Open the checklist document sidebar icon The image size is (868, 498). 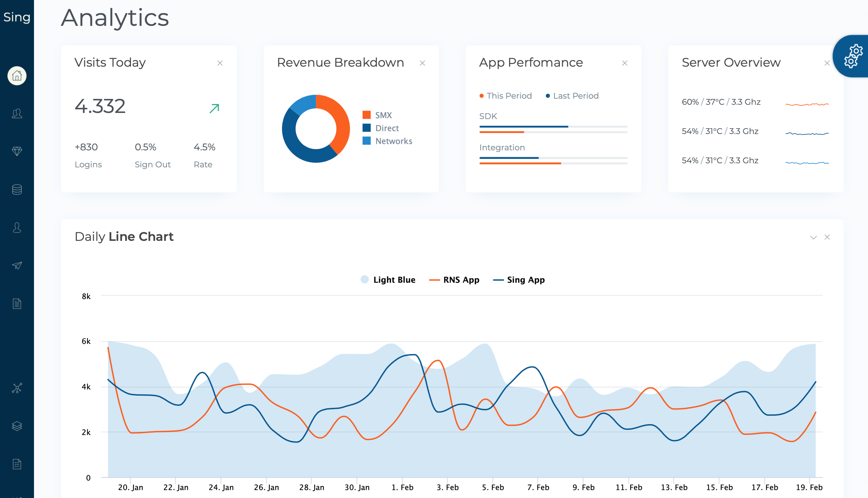(17, 464)
